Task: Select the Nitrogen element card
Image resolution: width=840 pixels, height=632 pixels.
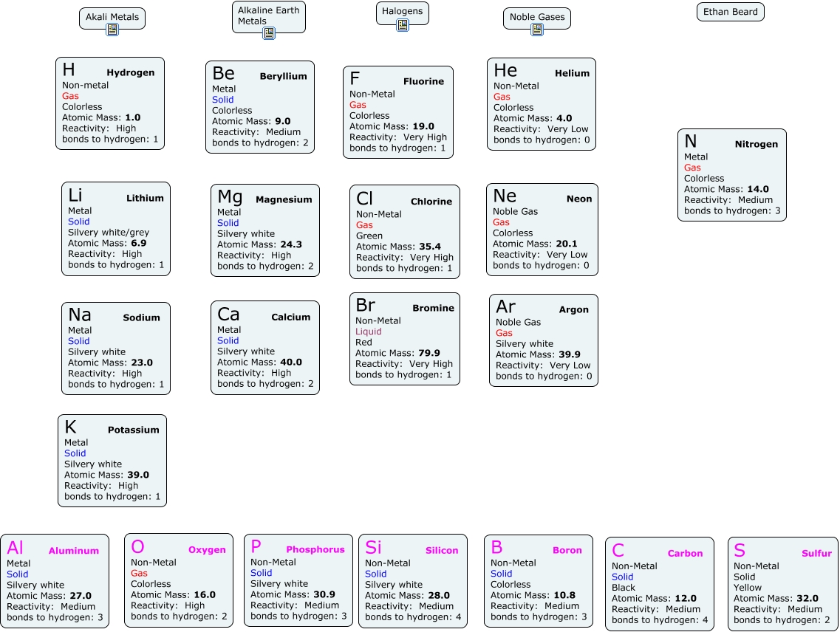Action: click(x=732, y=175)
